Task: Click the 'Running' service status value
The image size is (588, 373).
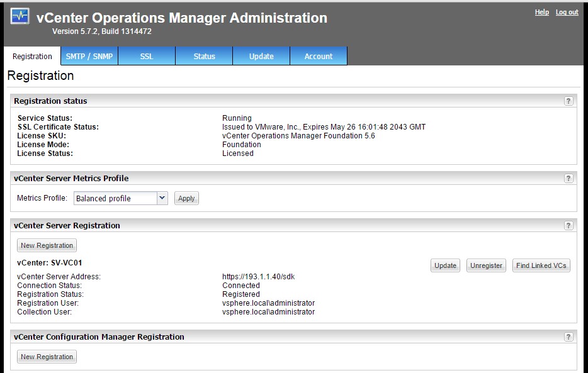Action: coord(237,118)
